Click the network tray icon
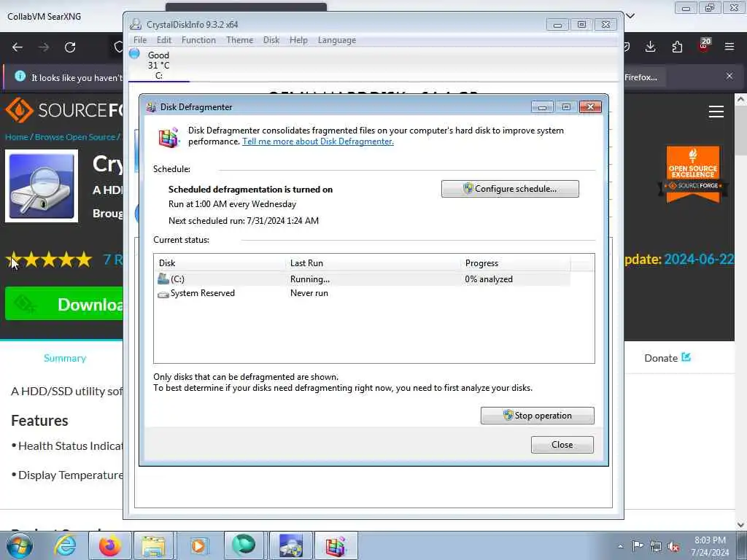Screen dimensions: 747x560 tap(656, 546)
